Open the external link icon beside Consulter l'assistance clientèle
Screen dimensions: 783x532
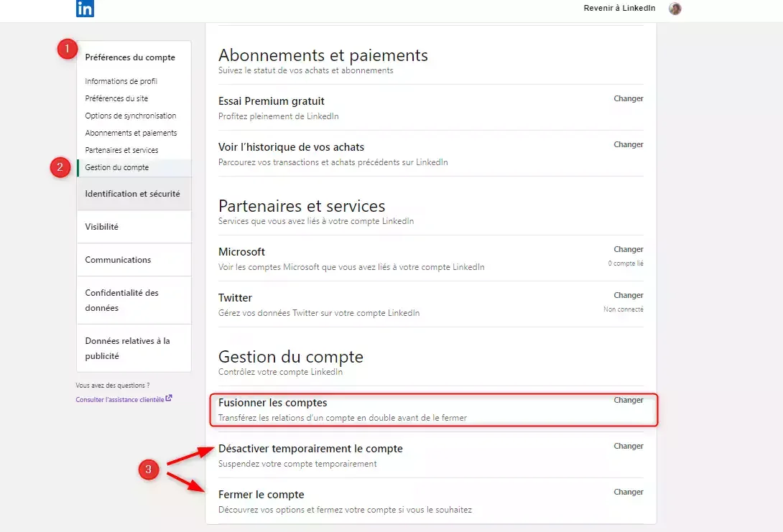(x=169, y=398)
